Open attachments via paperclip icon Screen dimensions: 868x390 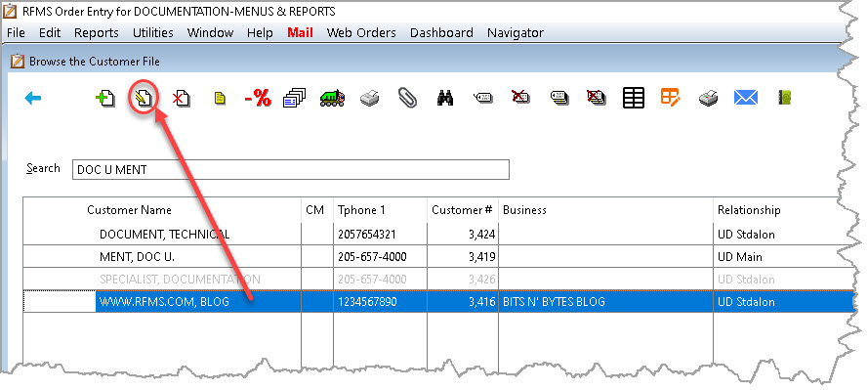click(407, 99)
